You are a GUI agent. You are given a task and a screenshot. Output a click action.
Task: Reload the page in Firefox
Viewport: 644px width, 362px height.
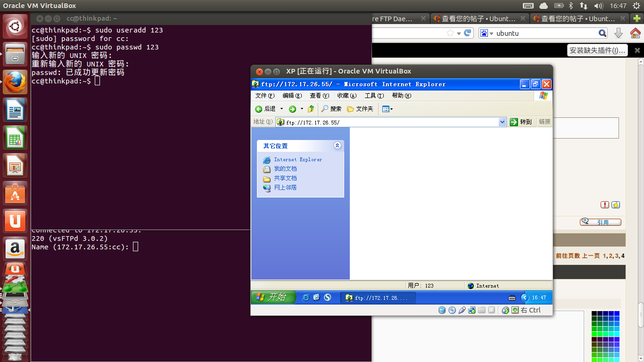click(468, 33)
